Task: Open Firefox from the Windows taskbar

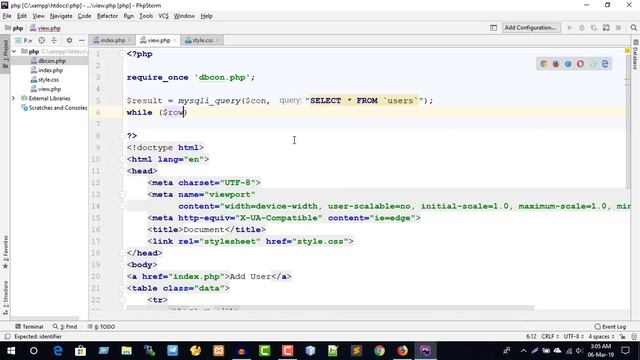Action: coord(402,351)
